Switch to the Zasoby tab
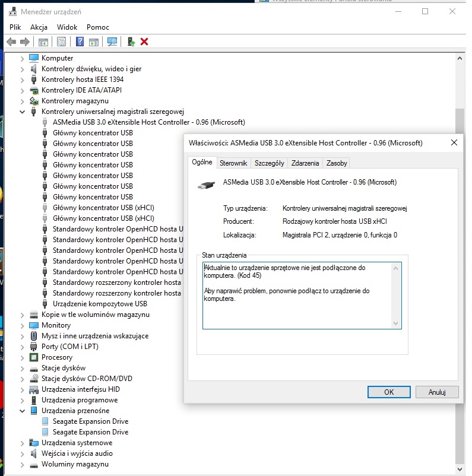This screenshot has height=476, width=472. (x=337, y=163)
